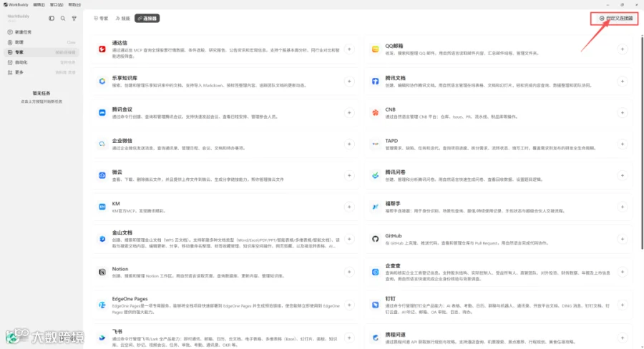The height and width of the screenshot is (349, 644).
Task: Toggle the sidebar panel icon
Action: 52,19
